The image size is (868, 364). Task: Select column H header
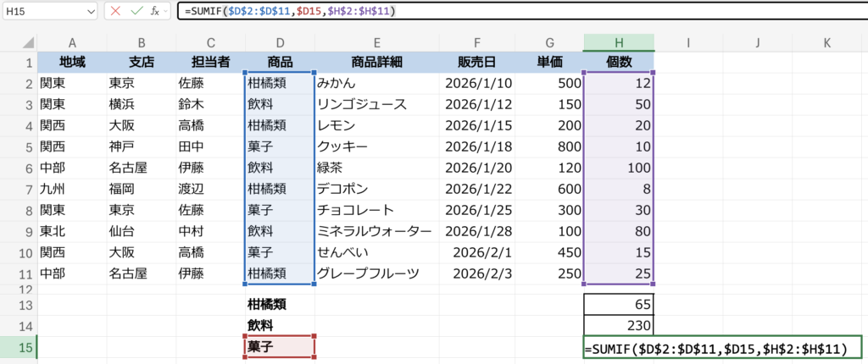pyautogui.click(x=619, y=42)
